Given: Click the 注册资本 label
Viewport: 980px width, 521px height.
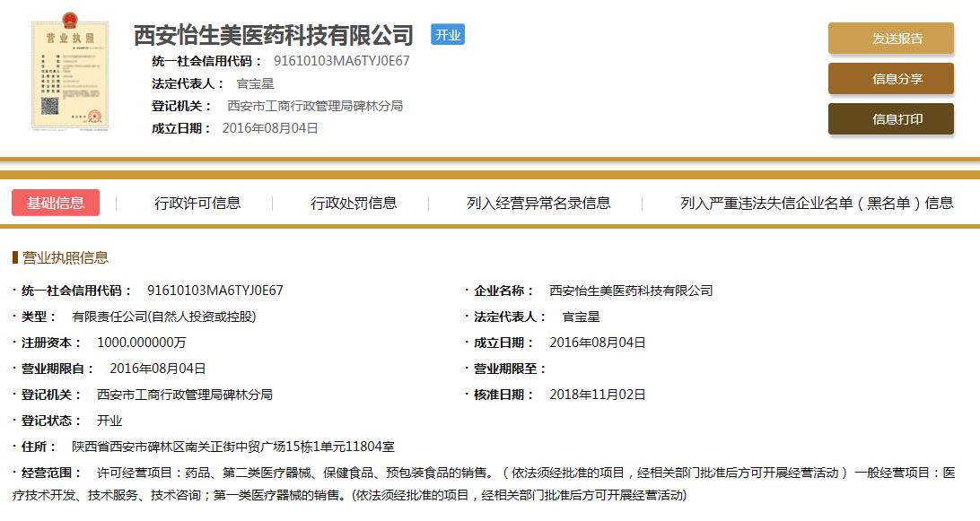Looking at the screenshot, I should pos(52,343).
